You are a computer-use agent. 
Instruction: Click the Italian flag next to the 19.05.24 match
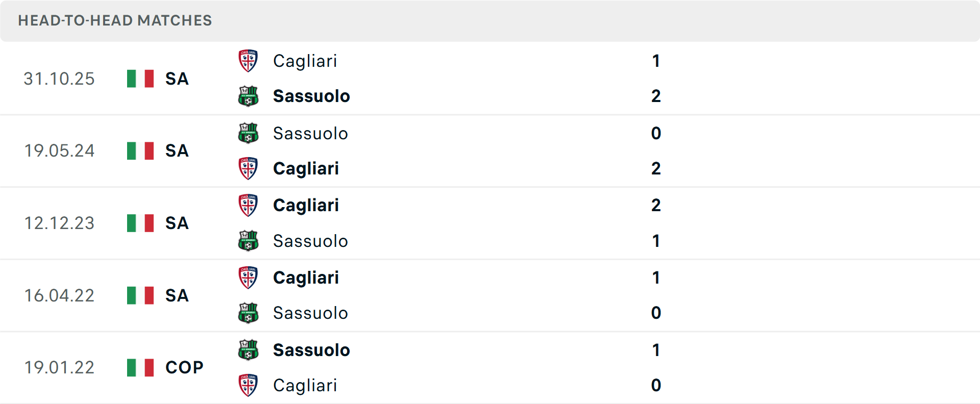coord(141,150)
